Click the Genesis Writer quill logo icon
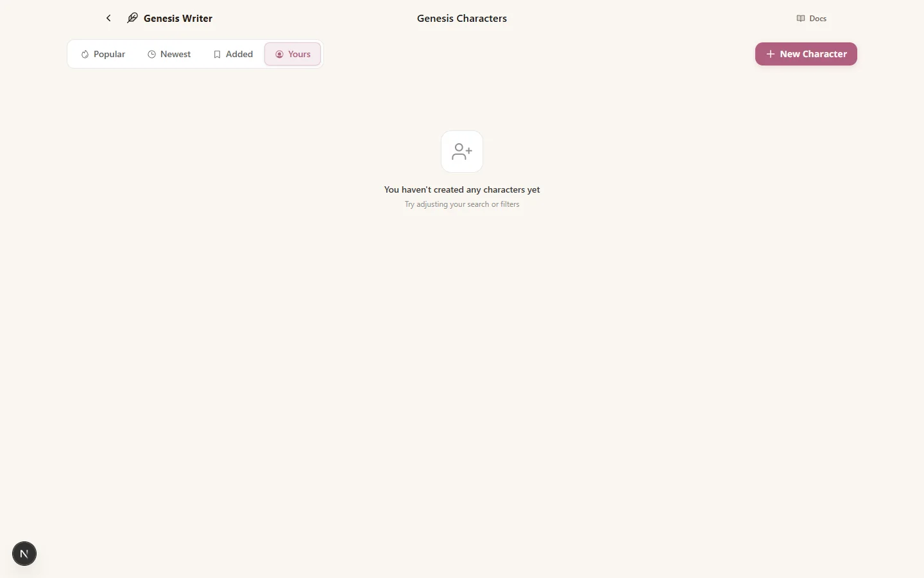The width and height of the screenshot is (924, 578). pos(132,18)
